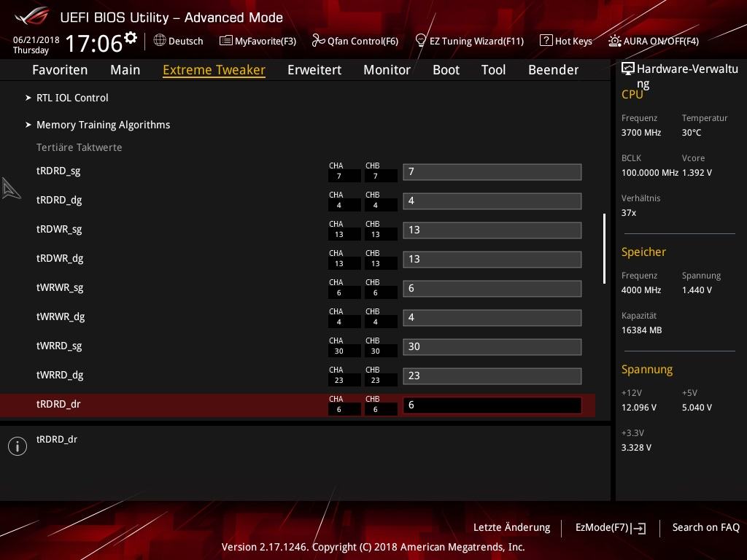Switch to the Main tab
747x560 pixels.
coord(125,70)
